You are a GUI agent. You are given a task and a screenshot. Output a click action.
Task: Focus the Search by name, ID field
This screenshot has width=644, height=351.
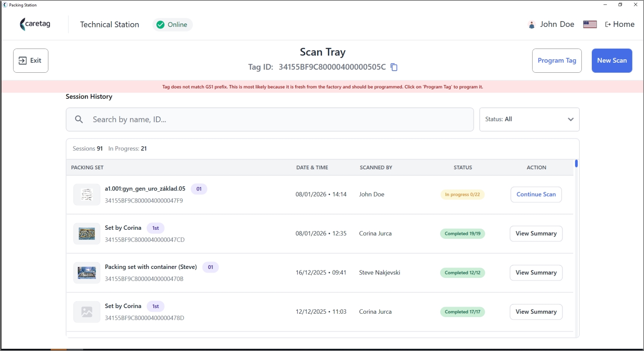[x=270, y=119]
